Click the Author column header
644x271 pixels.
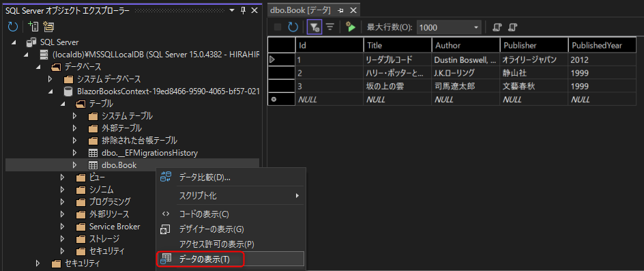pyautogui.click(x=465, y=45)
